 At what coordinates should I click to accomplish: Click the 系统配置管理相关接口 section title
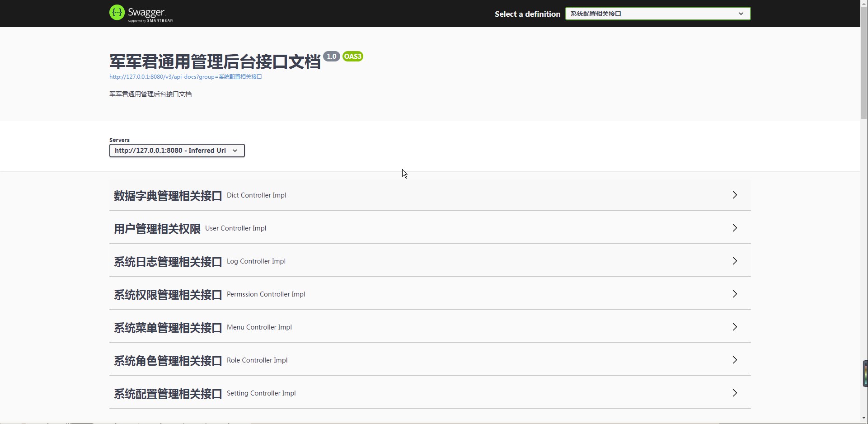[167, 393]
